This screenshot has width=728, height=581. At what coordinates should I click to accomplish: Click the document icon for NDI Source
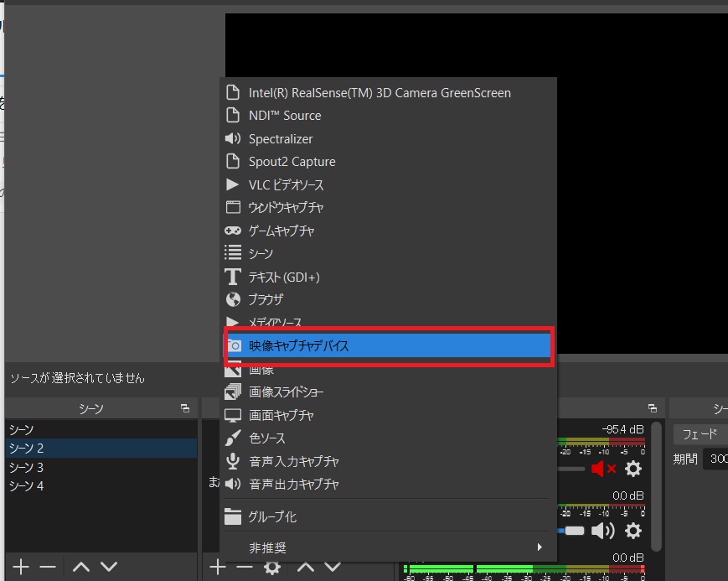(233, 115)
